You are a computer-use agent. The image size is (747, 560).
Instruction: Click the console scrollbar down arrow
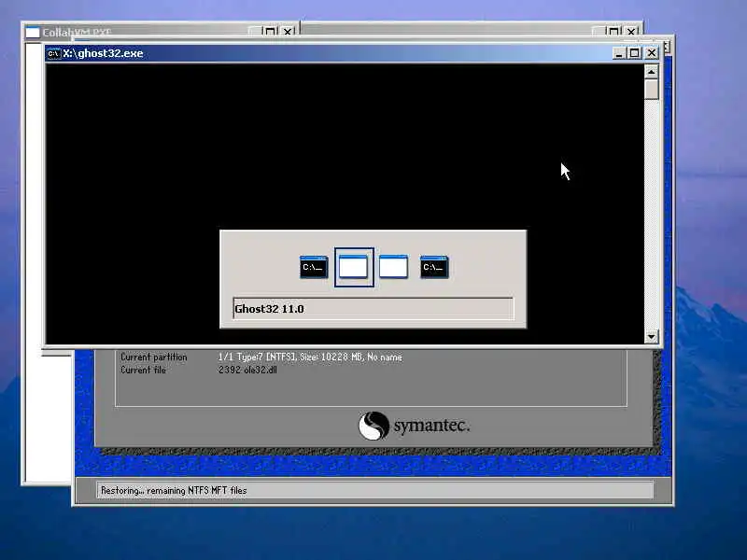click(651, 337)
